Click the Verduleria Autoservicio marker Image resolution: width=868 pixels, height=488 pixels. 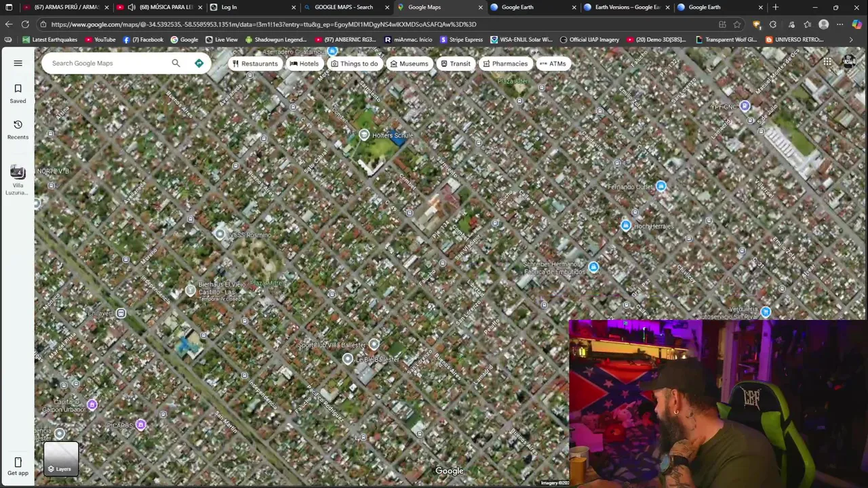(x=766, y=312)
